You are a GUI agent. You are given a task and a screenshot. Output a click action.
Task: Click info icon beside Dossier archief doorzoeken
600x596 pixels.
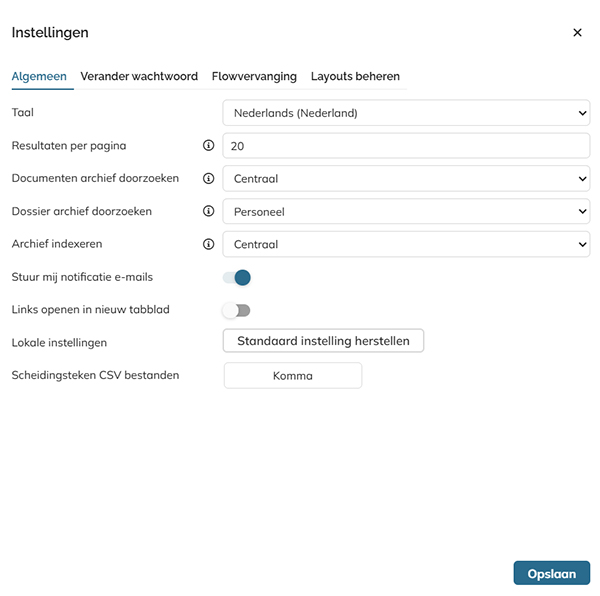pos(209,211)
